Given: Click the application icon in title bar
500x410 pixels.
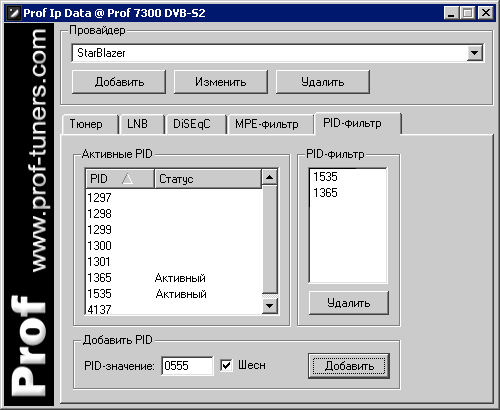Looking at the screenshot, I should point(14,13).
